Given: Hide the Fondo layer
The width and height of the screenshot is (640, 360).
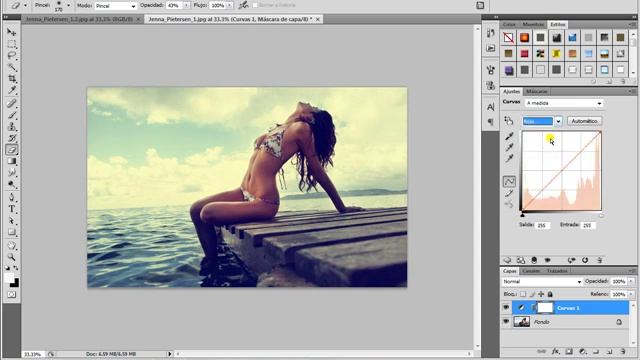Looking at the screenshot, I should (x=506, y=322).
